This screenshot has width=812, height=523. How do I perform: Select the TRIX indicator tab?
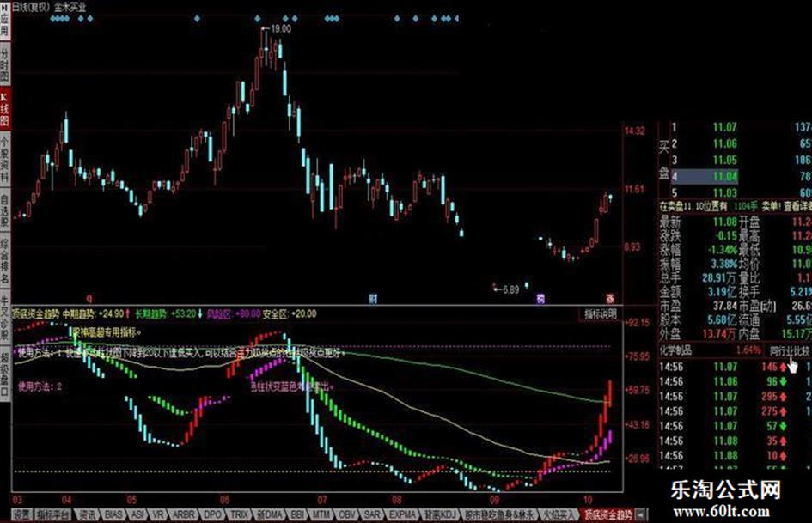239,514
